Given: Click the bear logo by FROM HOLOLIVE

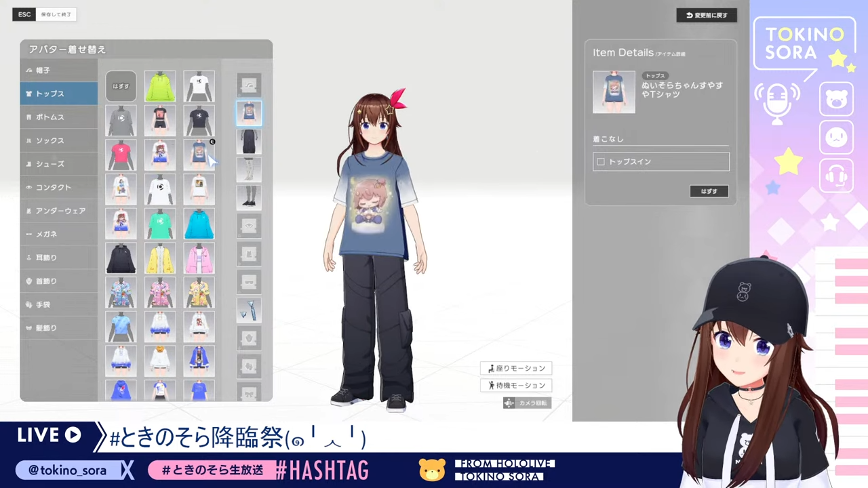Looking at the screenshot, I should pos(432,470).
